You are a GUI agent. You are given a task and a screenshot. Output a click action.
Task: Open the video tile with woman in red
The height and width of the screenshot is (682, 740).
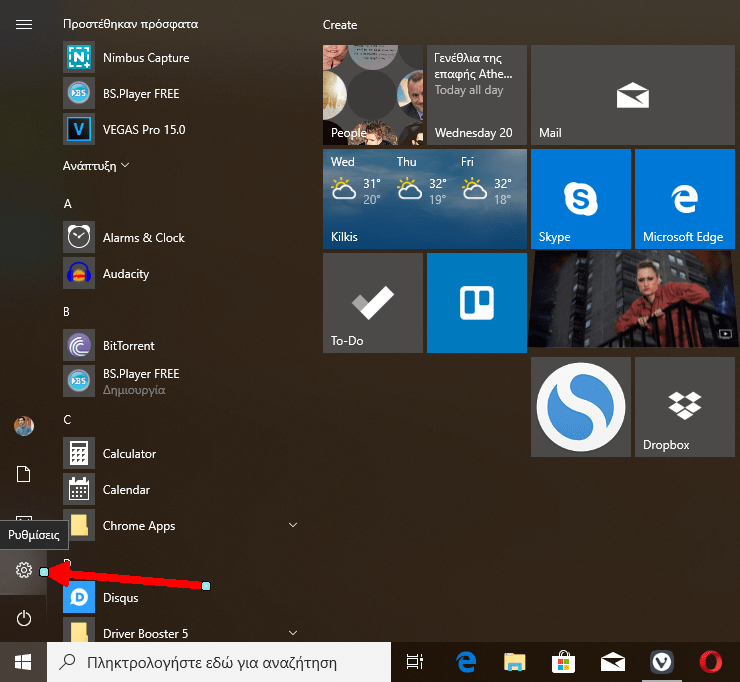(633, 300)
